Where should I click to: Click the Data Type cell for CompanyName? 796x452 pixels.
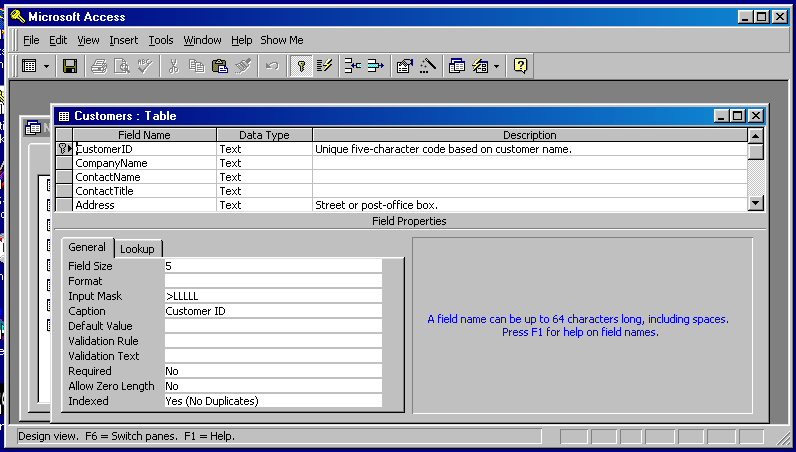point(264,163)
